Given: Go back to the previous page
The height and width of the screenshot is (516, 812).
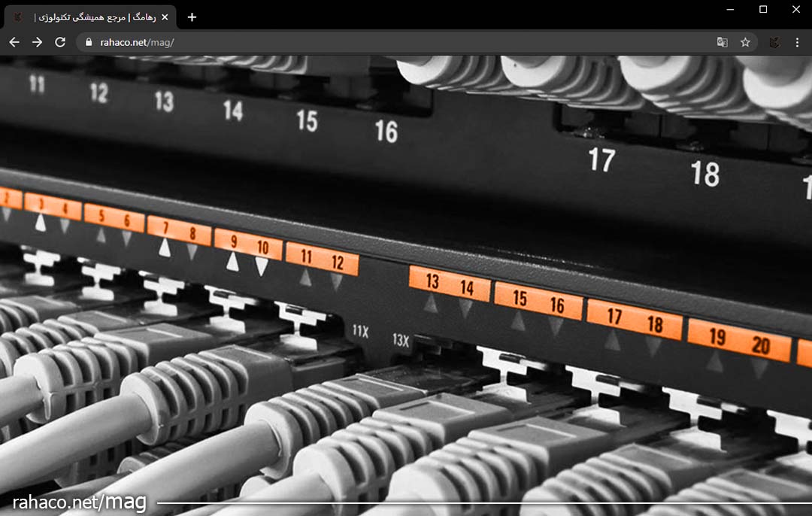Looking at the screenshot, I should pos(14,42).
